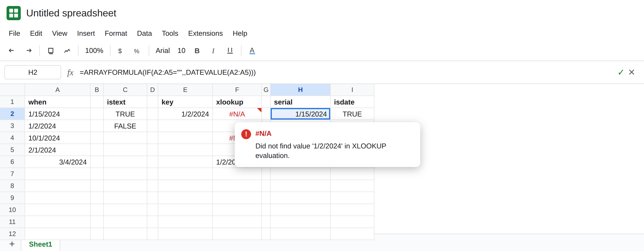This screenshot has width=644, height=251.
Task: Click the print icon in toolbar
Action: click(x=51, y=51)
